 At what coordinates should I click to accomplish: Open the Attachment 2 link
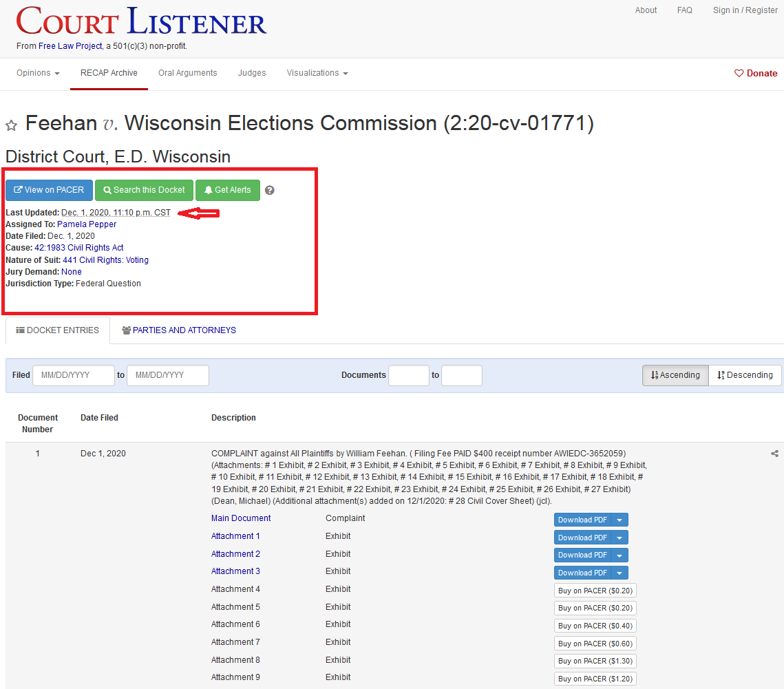tap(235, 554)
